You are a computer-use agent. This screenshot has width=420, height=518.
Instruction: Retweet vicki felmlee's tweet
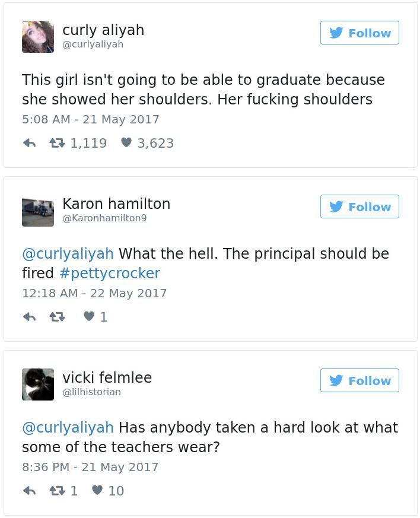pos(58,491)
